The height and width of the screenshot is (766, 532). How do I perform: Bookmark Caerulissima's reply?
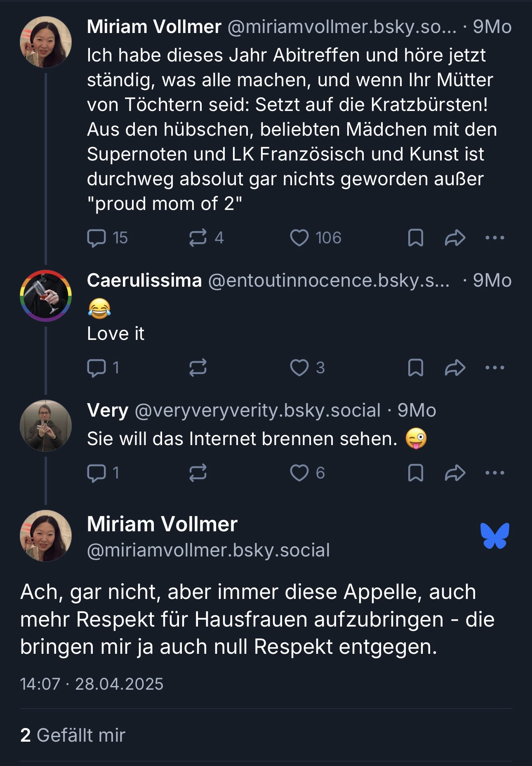click(x=415, y=368)
